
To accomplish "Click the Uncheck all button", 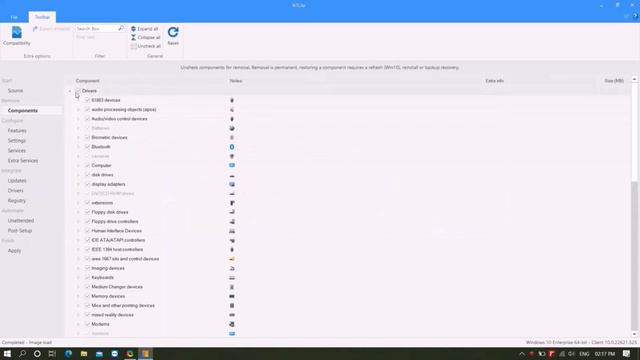I will click(x=145, y=46).
